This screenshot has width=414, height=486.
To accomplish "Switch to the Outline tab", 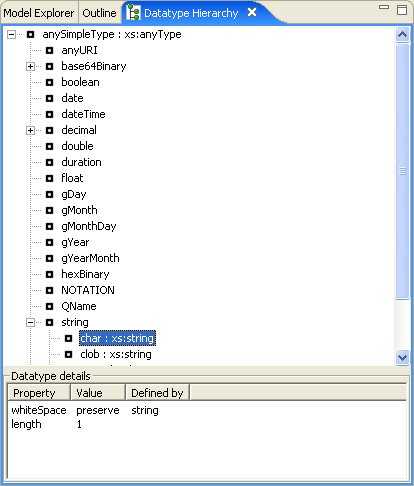I will coord(99,13).
